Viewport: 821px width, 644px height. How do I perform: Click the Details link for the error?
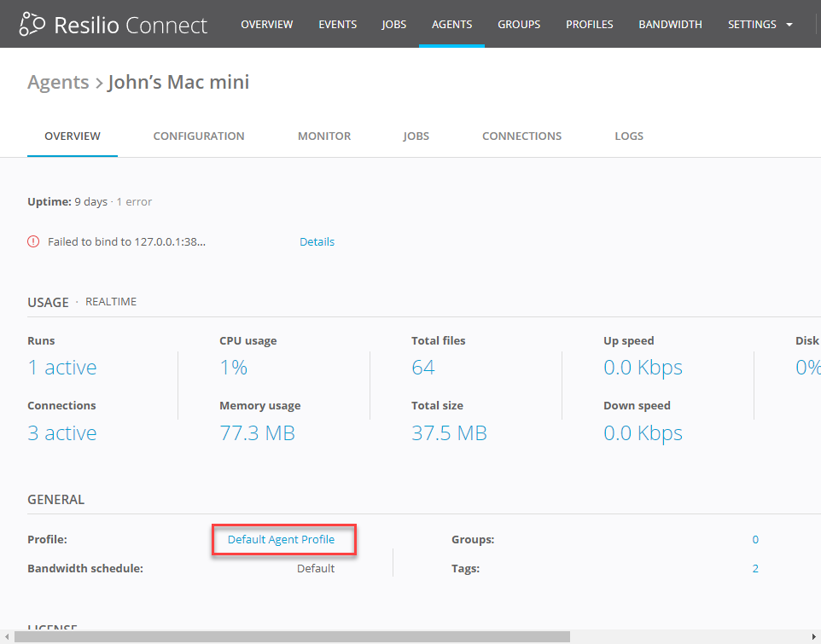317,242
